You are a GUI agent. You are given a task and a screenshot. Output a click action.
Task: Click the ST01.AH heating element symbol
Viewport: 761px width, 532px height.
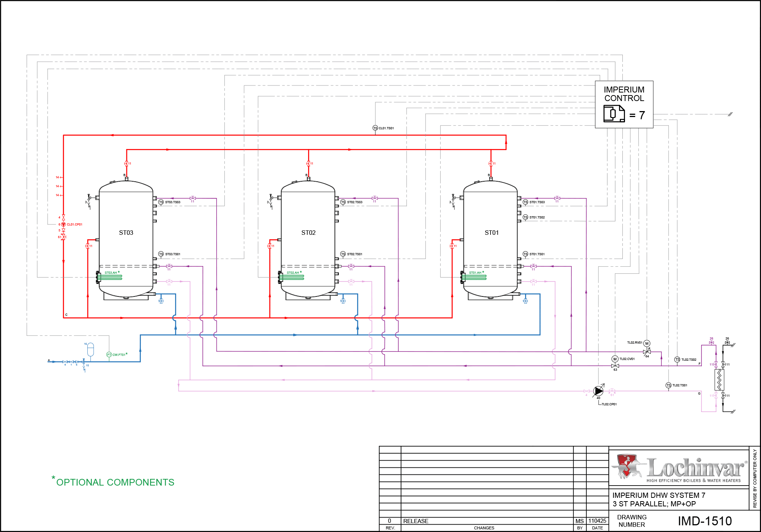474,277
